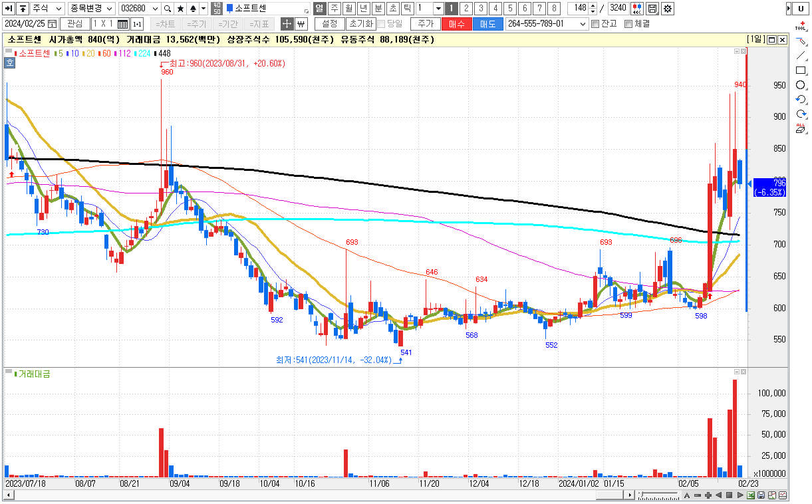Click the 호 icon on the chart
812x504 pixels.
coord(10,63)
